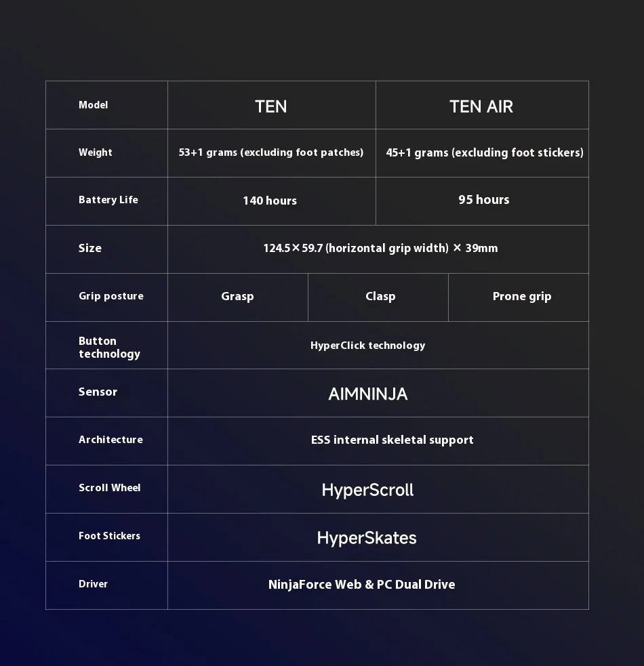Select the TEN AIR model header
This screenshot has height=666, width=644.
(481, 106)
